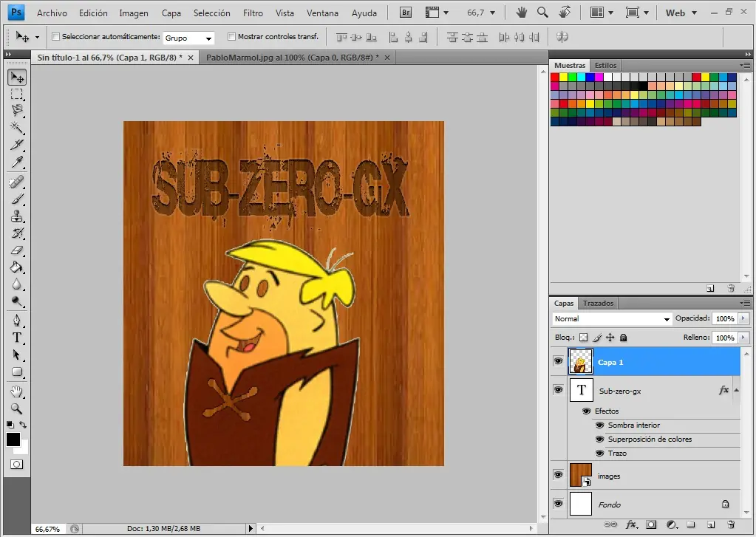The height and width of the screenshot is (537, 756).
Task: Select the Crop tool
Action: pyautogui.click(x=17, y=145)
